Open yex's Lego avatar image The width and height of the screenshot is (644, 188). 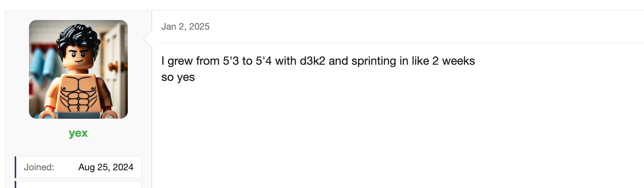click(78, 69)
